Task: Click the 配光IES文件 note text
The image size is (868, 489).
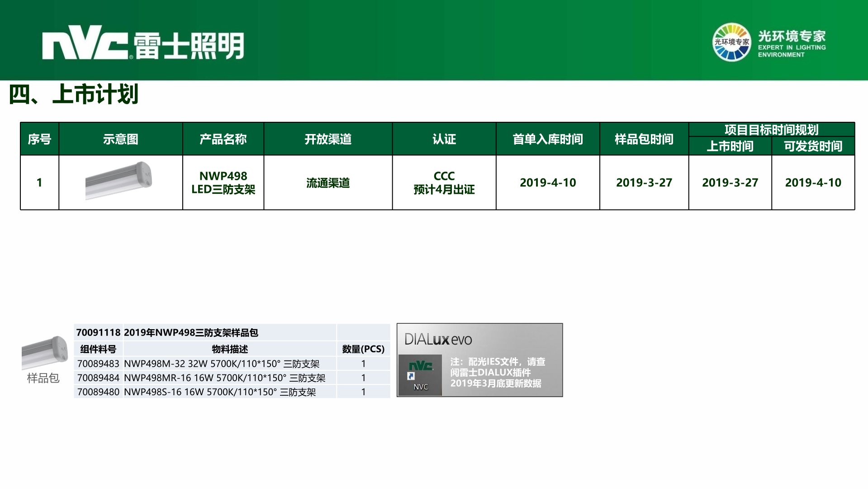Action: click(498, 372)
